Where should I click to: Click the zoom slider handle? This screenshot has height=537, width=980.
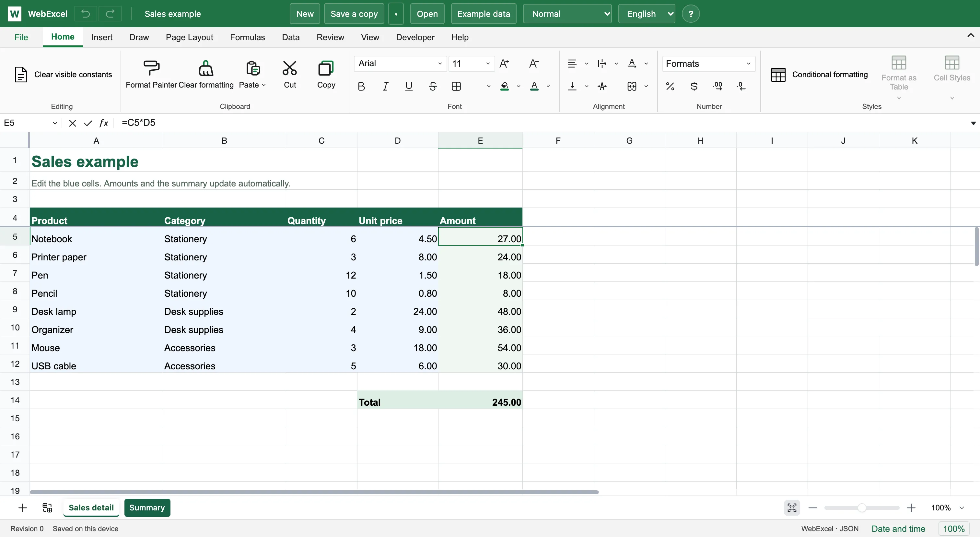click(862, 508)
